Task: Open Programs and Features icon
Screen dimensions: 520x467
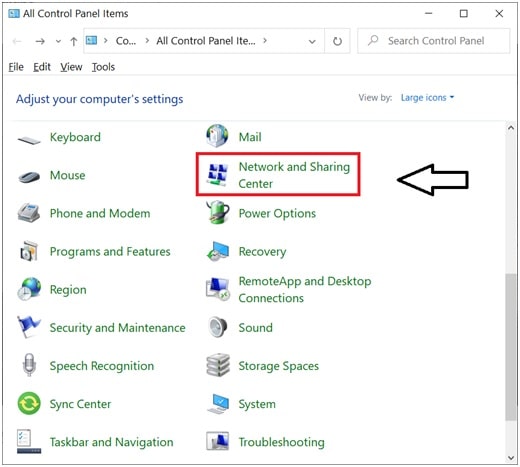Action: pyautogui.click(x=29, y=251)
